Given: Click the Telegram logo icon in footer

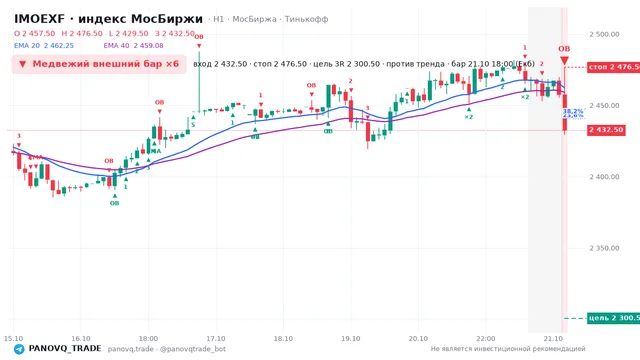Looking at the screenshot, I should 19,349.
